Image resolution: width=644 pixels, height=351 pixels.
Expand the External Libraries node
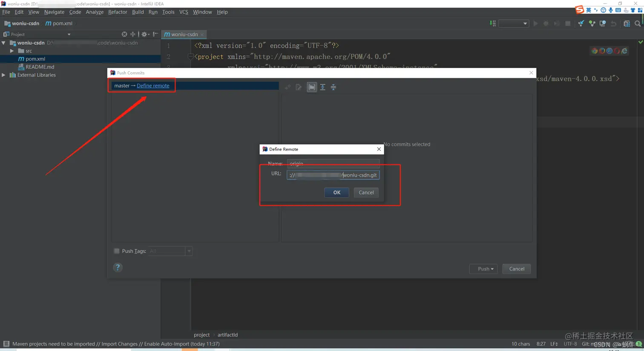pos(4,75)
